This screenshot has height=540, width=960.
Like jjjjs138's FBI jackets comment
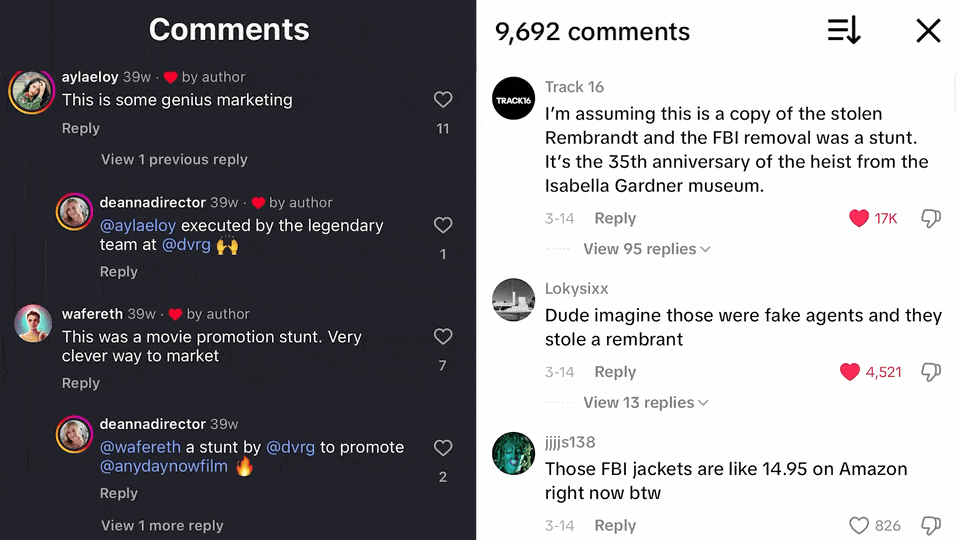pyautogui.click(x=859, y=525)
